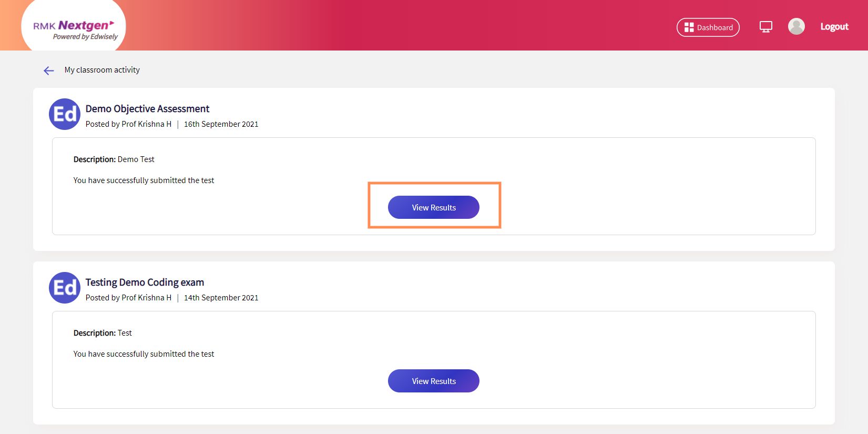Click Posted by Prof Krishna H on first card
Image resolution: width=868 pixels, height=434 pixels.
tap(128, 124)
